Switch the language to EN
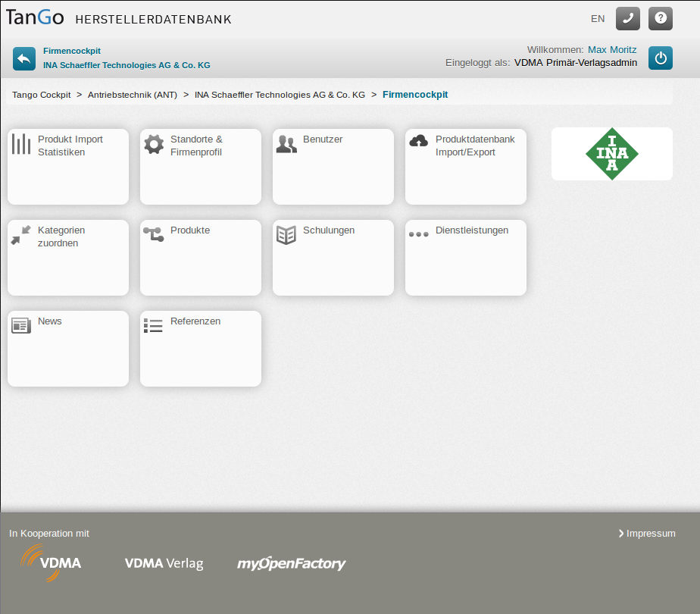Viewport: 700px width, 614px height. (597, 19)
